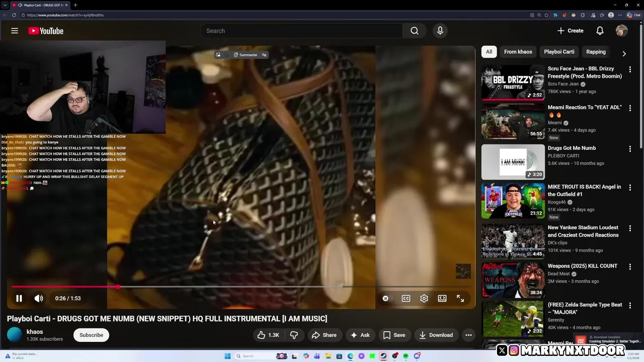Open the I AM MUSIC thumbnail video
The height and width of the screenshot is (362, 644).
click(513, 162)
